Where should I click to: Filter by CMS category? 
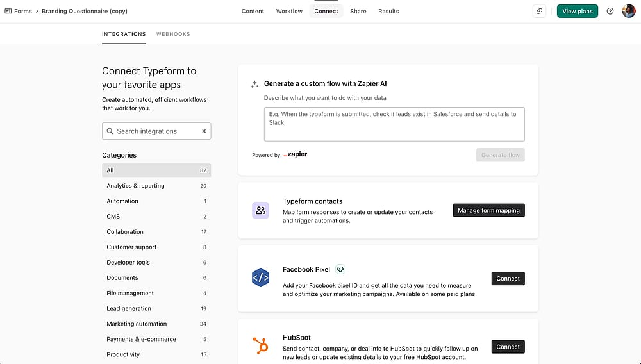click(156, 216)
